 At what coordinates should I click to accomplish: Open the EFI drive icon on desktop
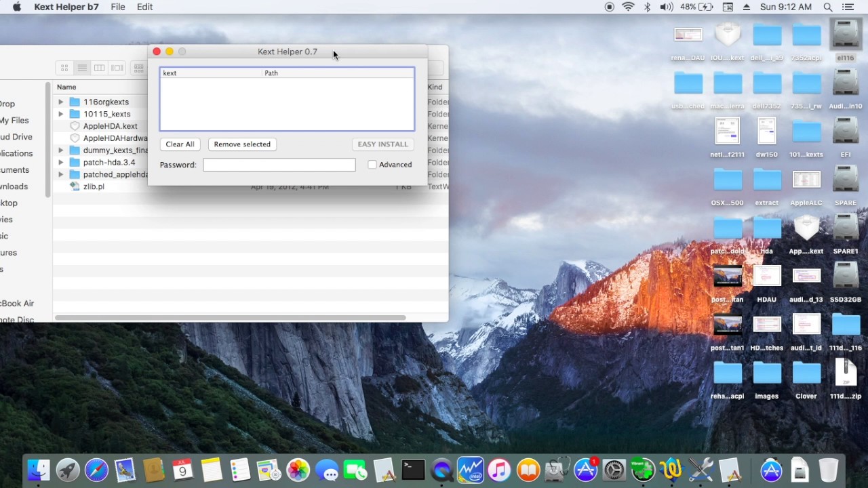click(846, 136)
